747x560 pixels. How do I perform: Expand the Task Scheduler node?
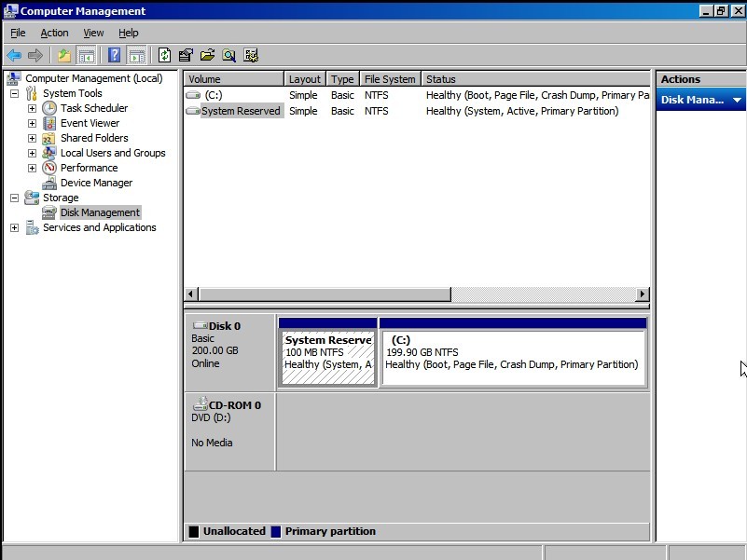click(x=32, y=109)
